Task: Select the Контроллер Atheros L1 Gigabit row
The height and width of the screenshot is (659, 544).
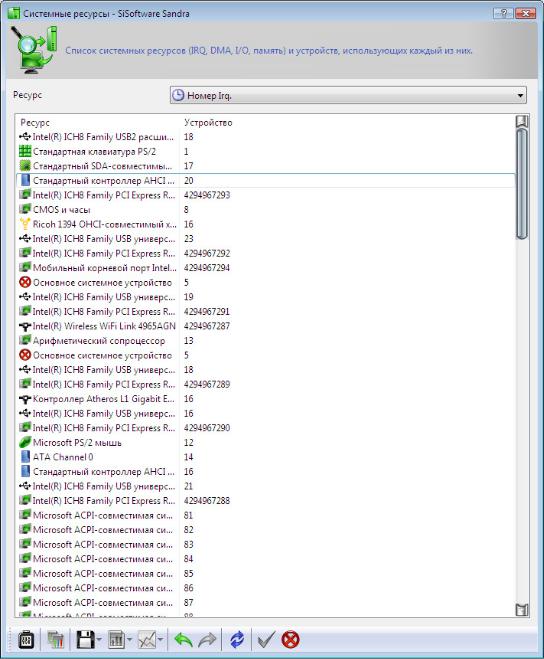Action: (x=266, y=399)
